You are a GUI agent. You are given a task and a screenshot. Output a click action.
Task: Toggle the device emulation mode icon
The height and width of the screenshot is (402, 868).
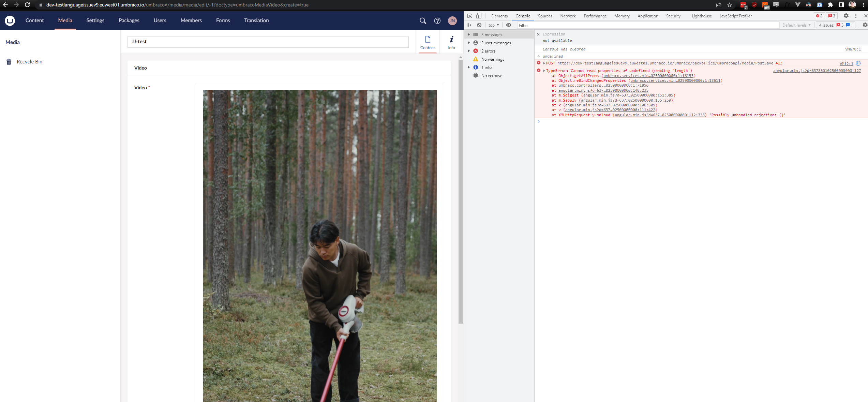click(479, 16)
